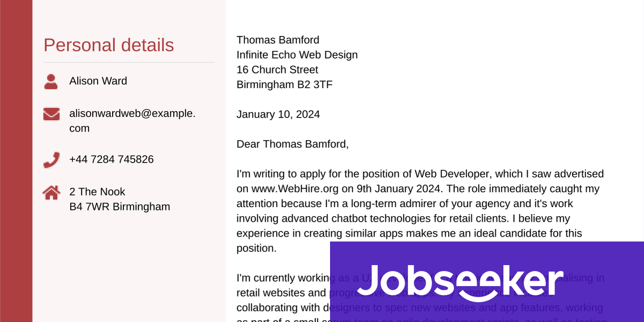Click the 16 Church Street address line

point(277,70)
